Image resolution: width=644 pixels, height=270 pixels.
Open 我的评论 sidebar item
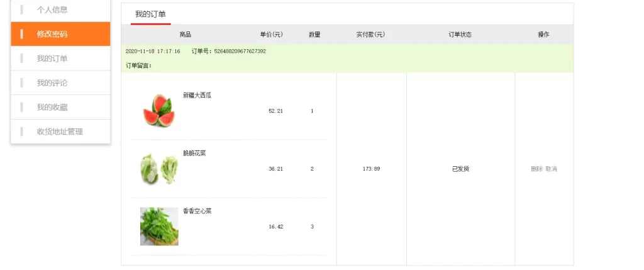pyautogui.click(x=52, y=83)
